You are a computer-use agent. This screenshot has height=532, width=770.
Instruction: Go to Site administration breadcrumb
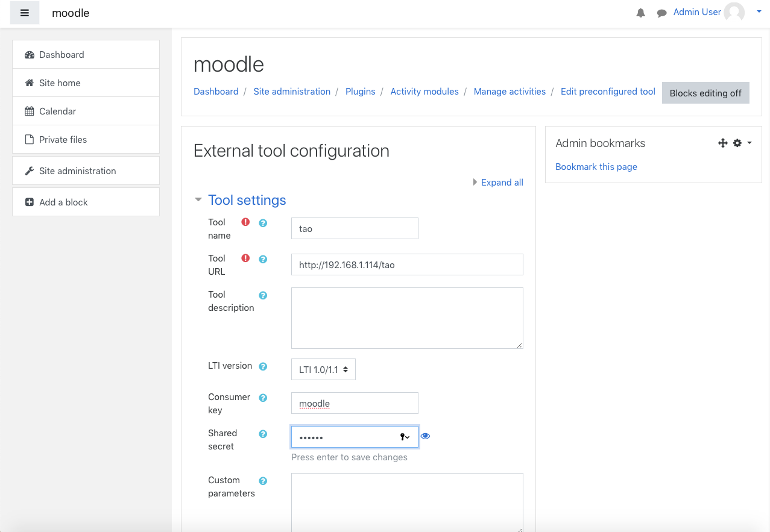click(292, 92)
